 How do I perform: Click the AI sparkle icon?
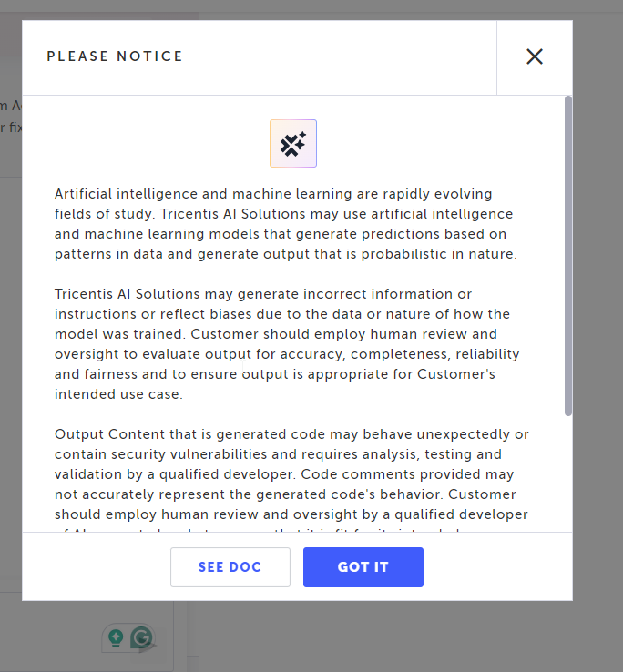click(293, 144)
